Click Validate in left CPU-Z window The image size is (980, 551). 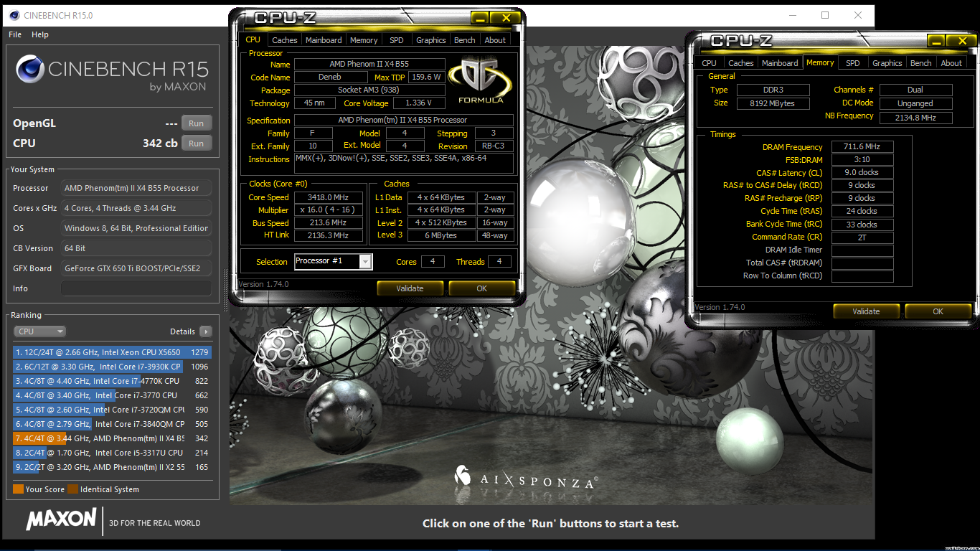coord(410,288)
